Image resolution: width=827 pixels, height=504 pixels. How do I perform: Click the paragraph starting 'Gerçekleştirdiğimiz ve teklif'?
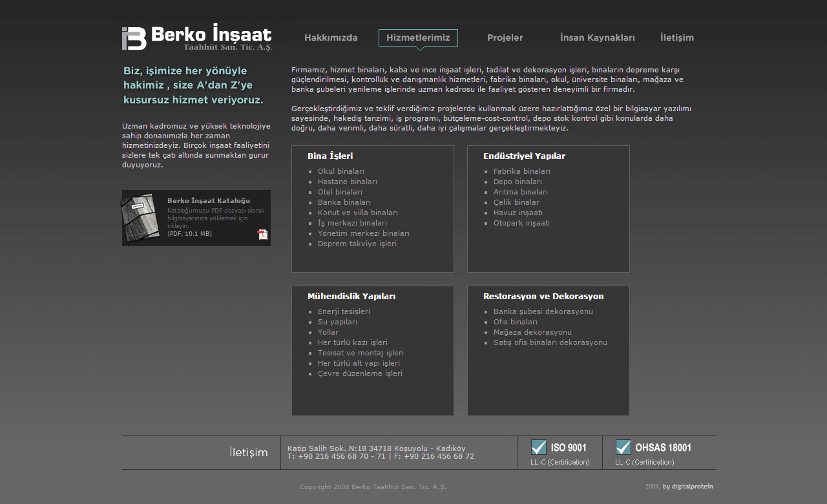click(x=492, y=118)
